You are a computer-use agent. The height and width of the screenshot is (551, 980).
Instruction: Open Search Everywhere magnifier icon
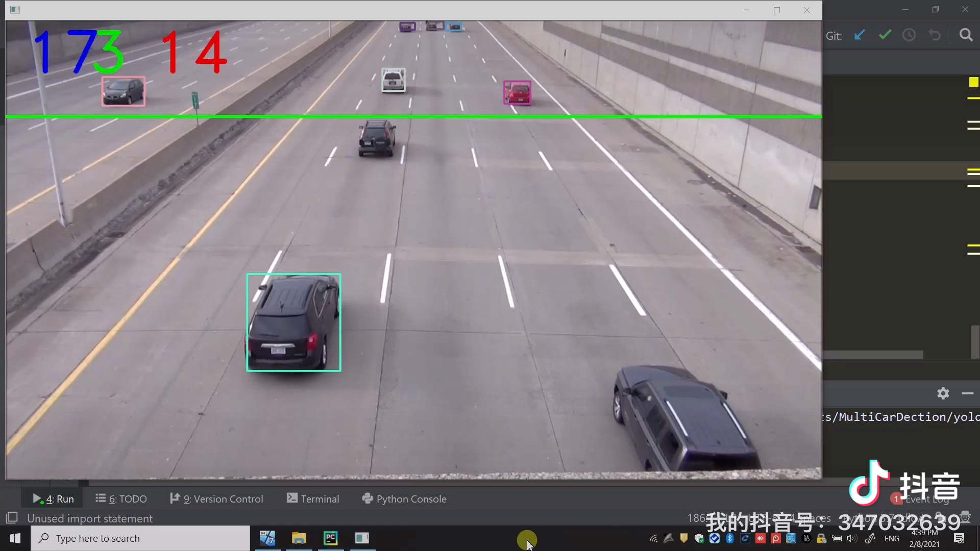point(966,35)
